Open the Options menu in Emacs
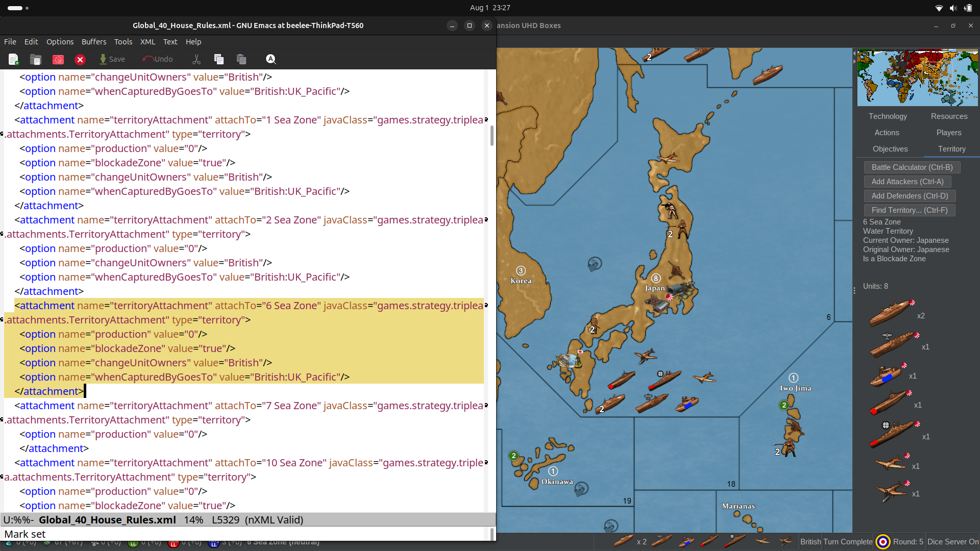Viewport: 980px width, 551px height. 60,42
